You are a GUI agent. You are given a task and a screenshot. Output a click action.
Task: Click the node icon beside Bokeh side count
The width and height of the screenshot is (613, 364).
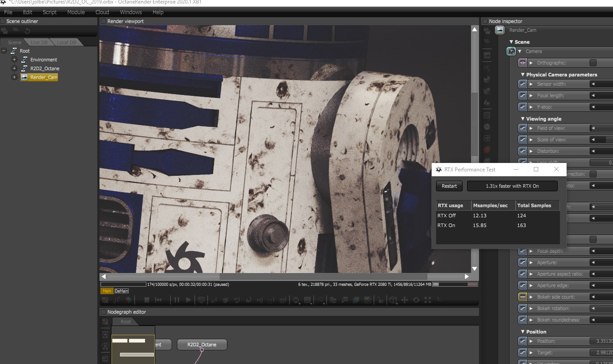tap(523, 297)
